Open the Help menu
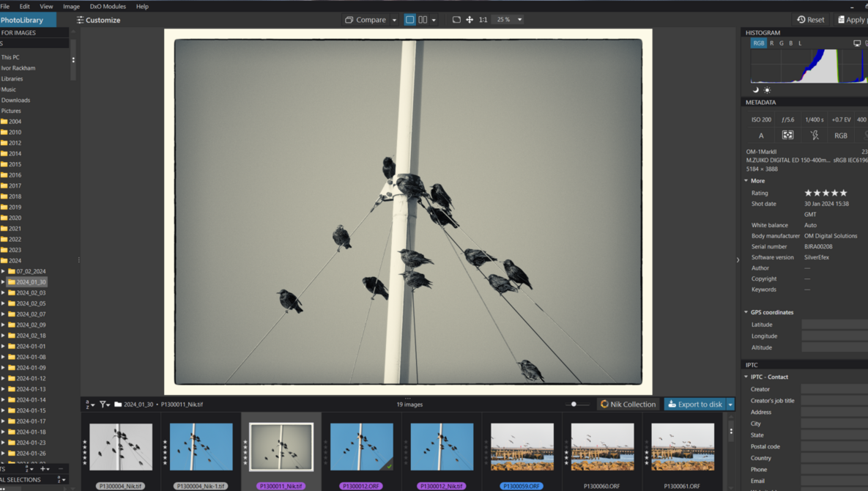This screenshot has height=491, width=868. coord(142,7)
